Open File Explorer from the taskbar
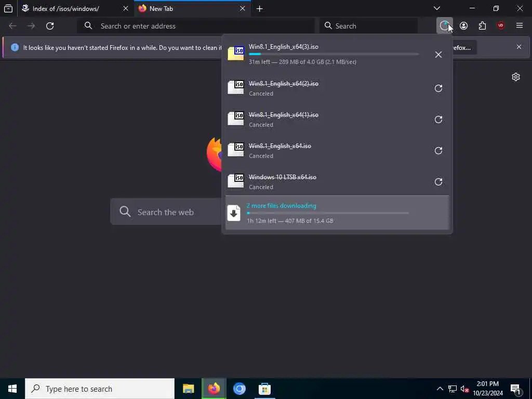532x399 pixels. coord(188,389)
